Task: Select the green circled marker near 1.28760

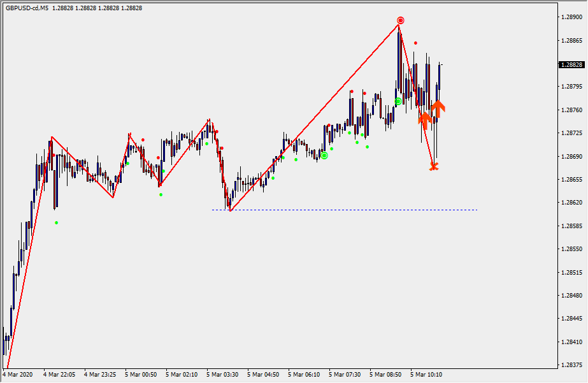Action: point(398,101)
